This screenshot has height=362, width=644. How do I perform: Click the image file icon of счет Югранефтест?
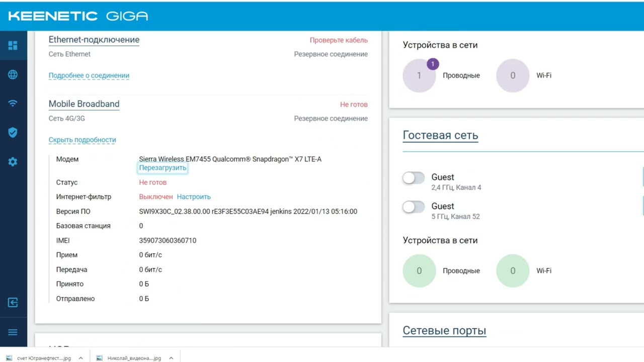(9, 358)
